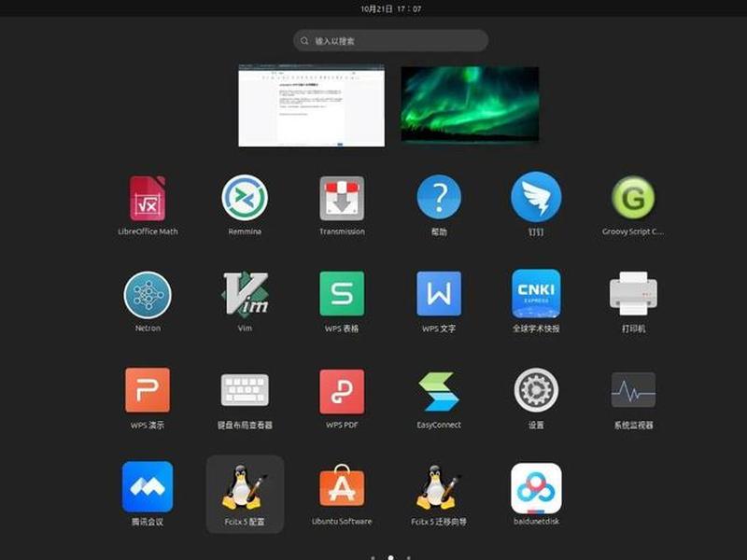Open Transmission torrent client
The height and width of the screenshot is (560, 747).
click(342, 198)
